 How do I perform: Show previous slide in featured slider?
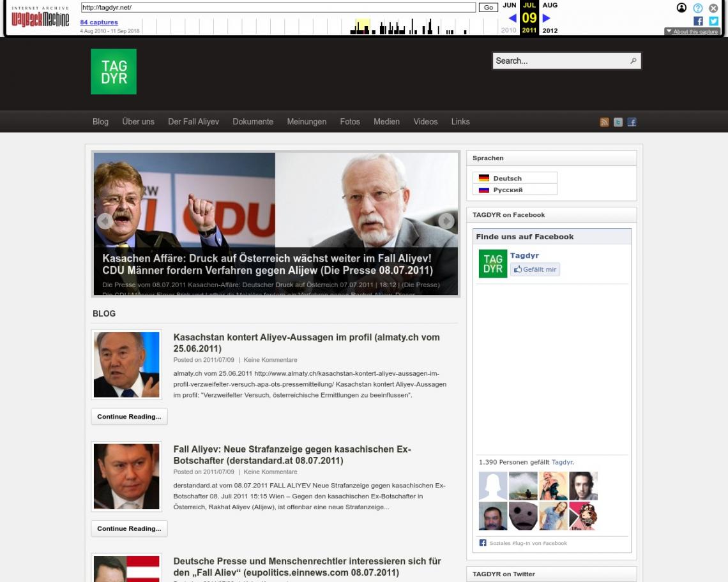tap(105, 221)
